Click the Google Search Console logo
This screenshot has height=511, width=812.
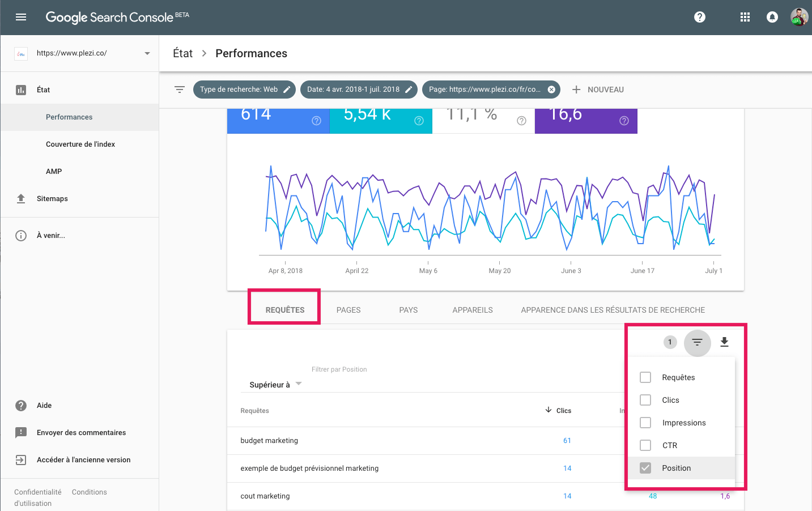pyautogui.click(x=117, y=17)
